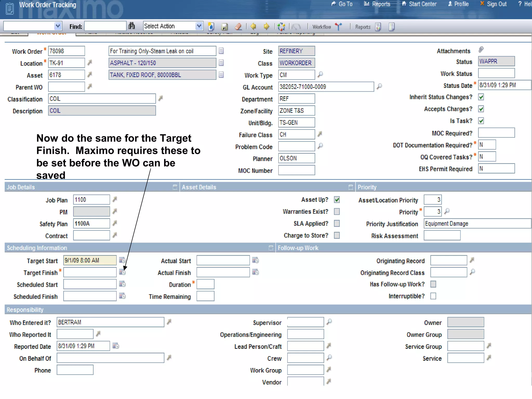532x399 pixels.
Task: Enable SLA Applied checkbox
Action: pos(337,223)
